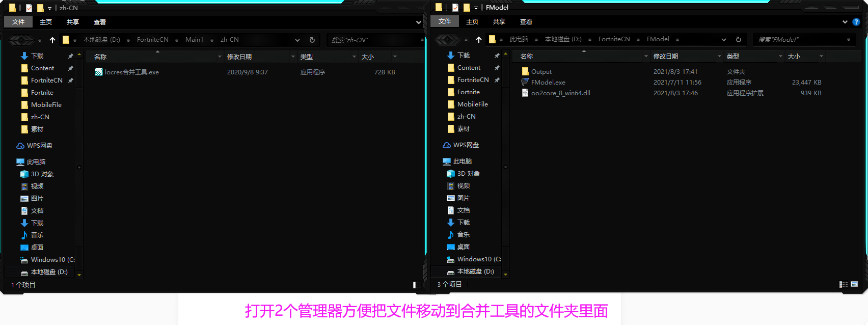Sort by 修改日期 column in zh-CN window
Viewport: 868px width, 325px height.
(239, 57)
